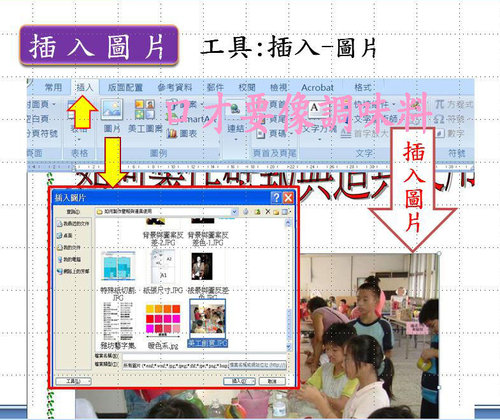Click the help question-mark button in 插入圖片 dialog
Image resolution: width=500 pixels, height=420 pixels.
[276, 198]
